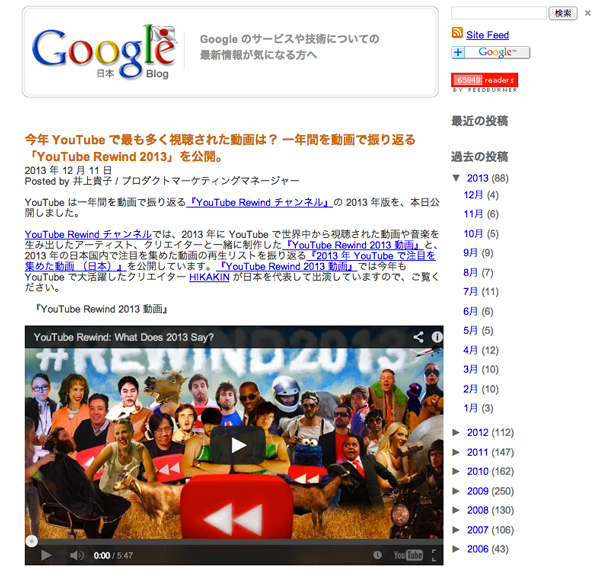Screen dimensions: 600x581
Task: Mute the video with the speaker icon
Action: pyautogui.click(x=76, y=555)
